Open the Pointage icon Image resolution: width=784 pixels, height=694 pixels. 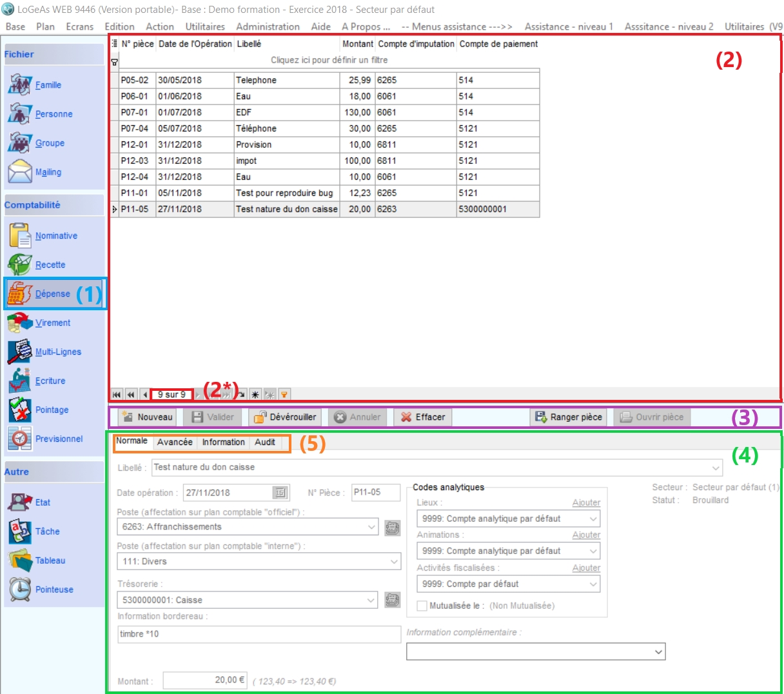(20, 410)
